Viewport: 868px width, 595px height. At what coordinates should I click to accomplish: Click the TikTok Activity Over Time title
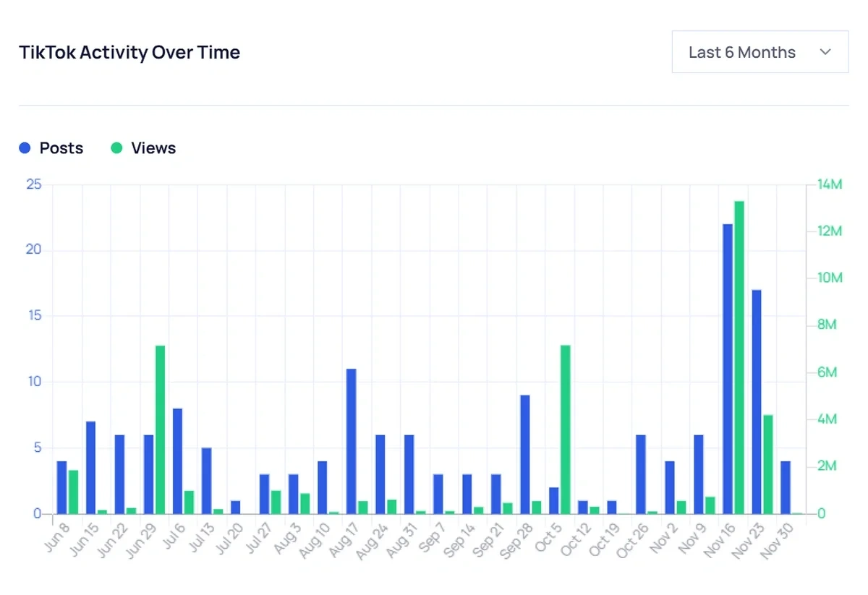click(129, 52)
